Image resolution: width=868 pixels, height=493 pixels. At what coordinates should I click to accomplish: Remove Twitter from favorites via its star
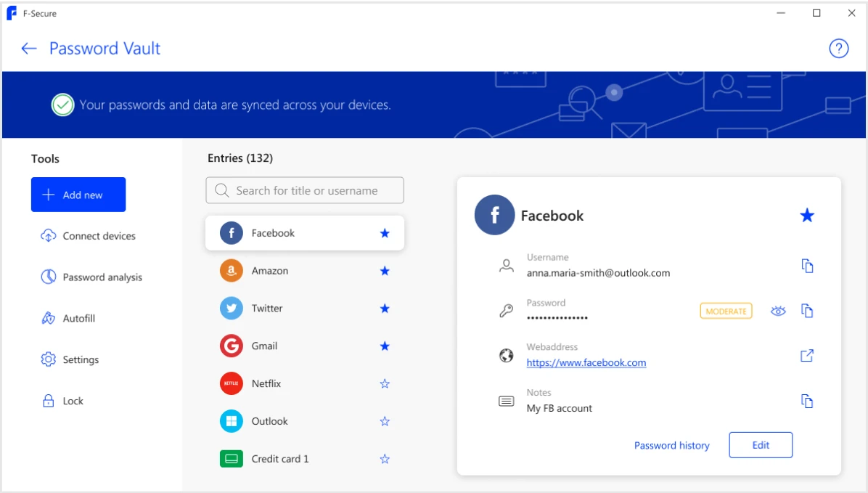coord(385,309)
